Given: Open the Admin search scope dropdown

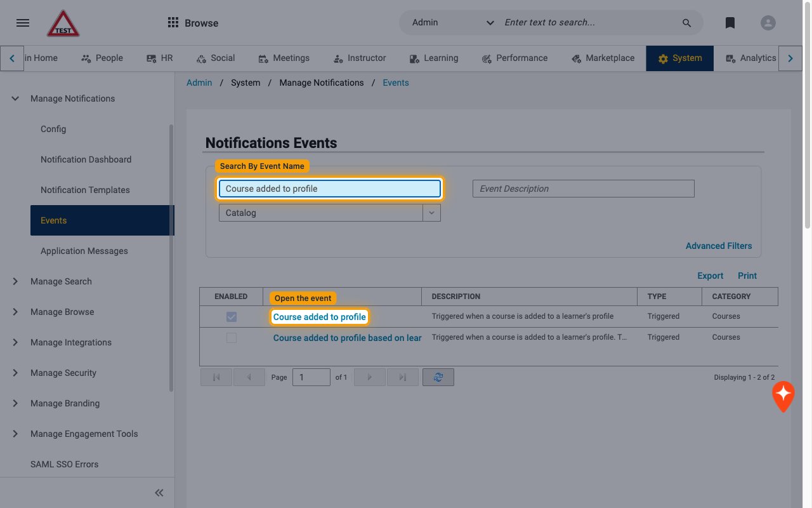Looking at the screenshot, I should click(453, 23).
